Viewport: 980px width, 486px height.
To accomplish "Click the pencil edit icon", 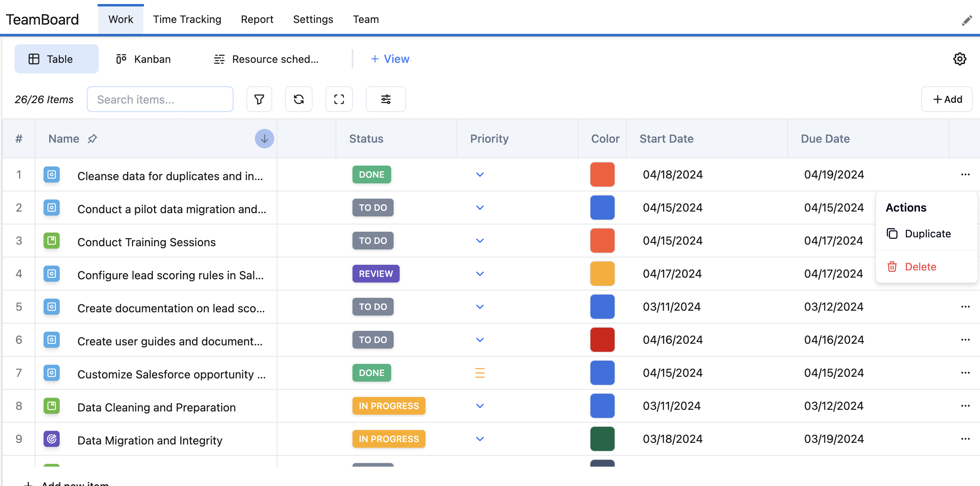I will (967, 20).
